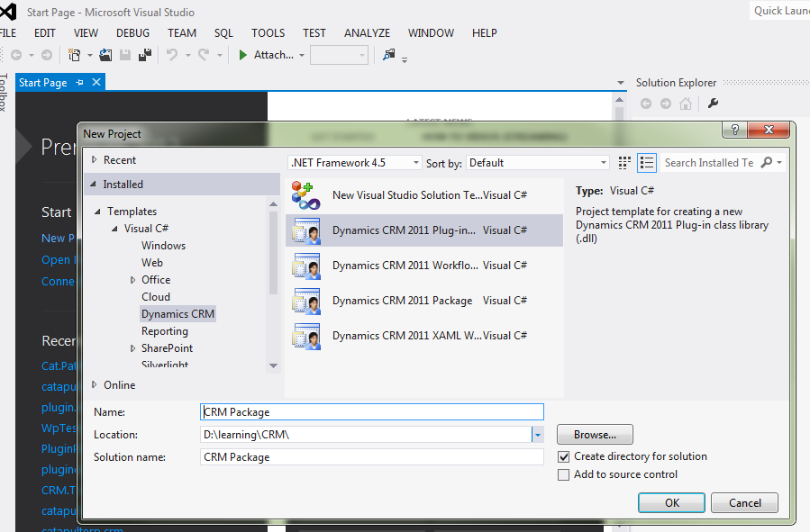Click the Quick Launch search box
810x532 pixels.
pos(779,11)
